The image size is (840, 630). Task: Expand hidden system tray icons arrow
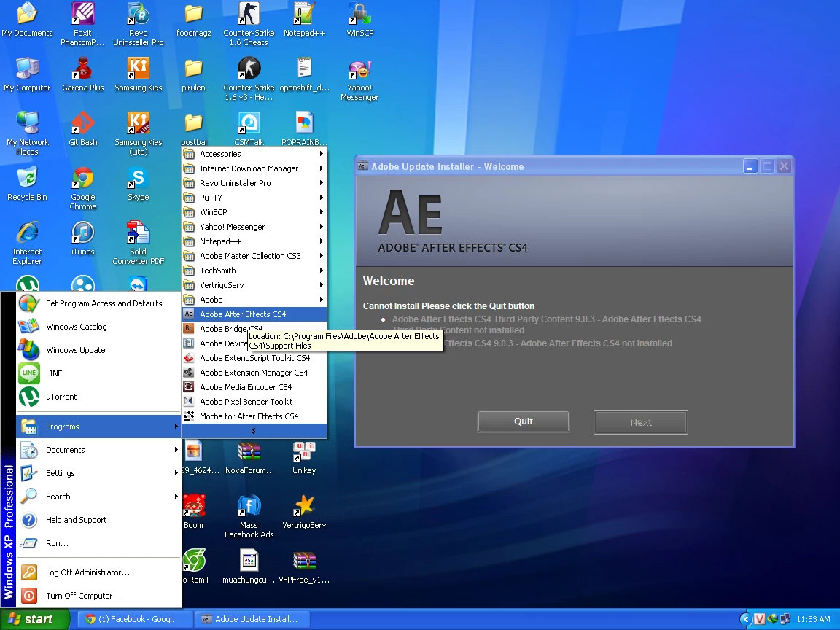click(745, 619)
